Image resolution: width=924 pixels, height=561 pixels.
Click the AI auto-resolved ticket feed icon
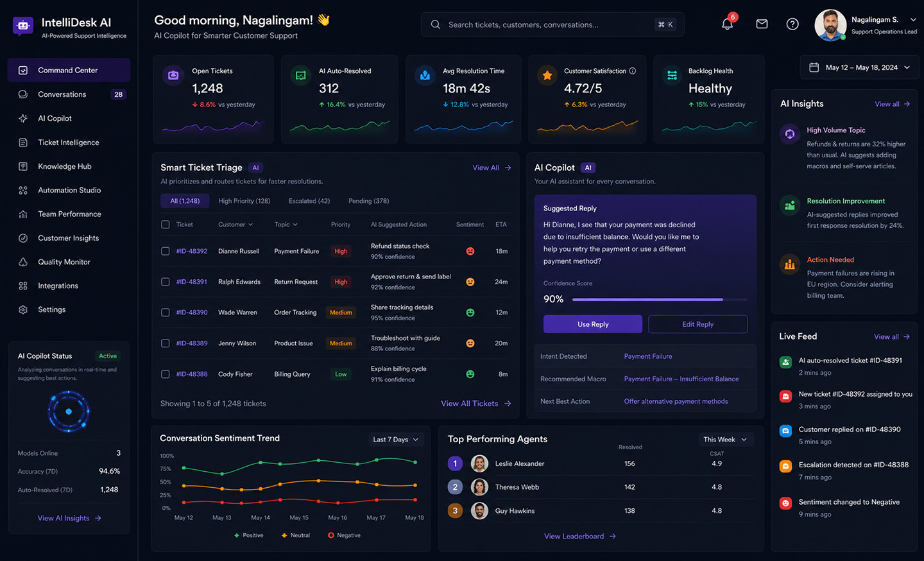[x=785, y=362]
